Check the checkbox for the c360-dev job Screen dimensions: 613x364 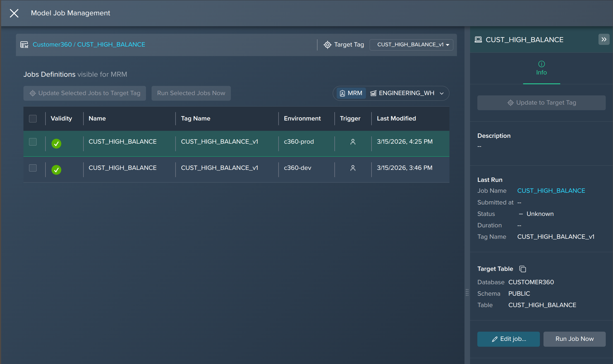coord(33,168)
